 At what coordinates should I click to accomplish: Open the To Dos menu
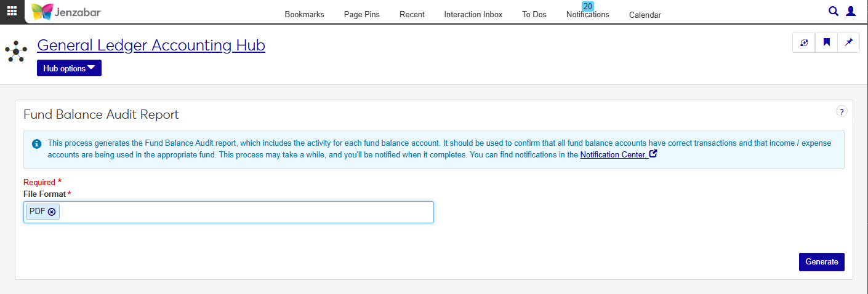(x=534, y=15)
